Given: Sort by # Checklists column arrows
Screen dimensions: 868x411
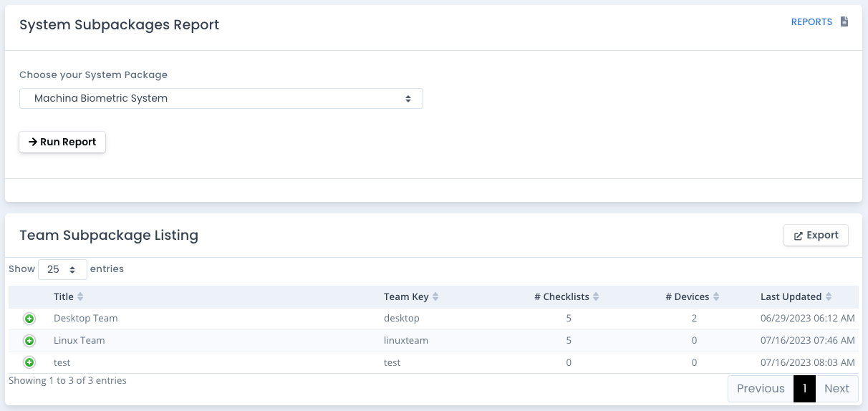Looking at the screenshot, I should click(x=596, y=297).
